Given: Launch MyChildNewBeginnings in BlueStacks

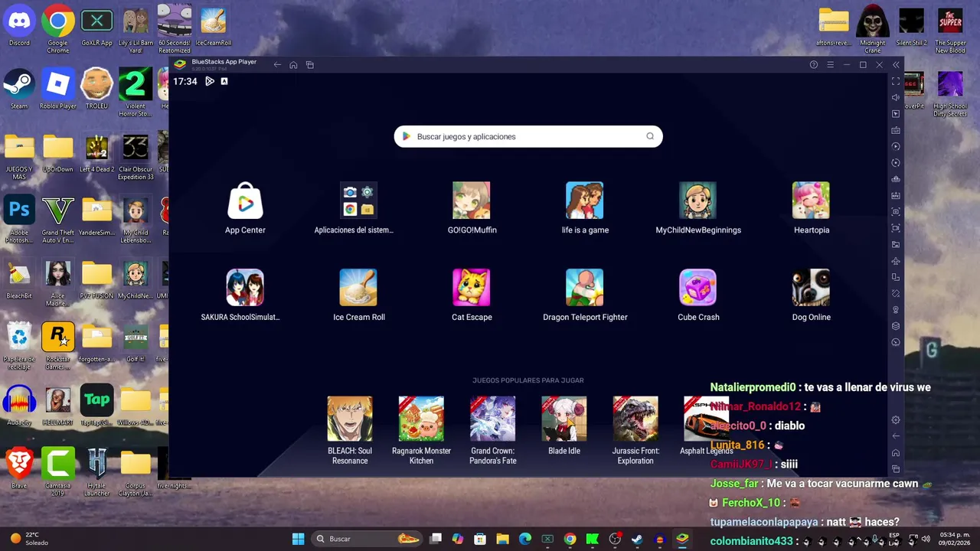Looking at the screenshot, I should coord(698,208).
